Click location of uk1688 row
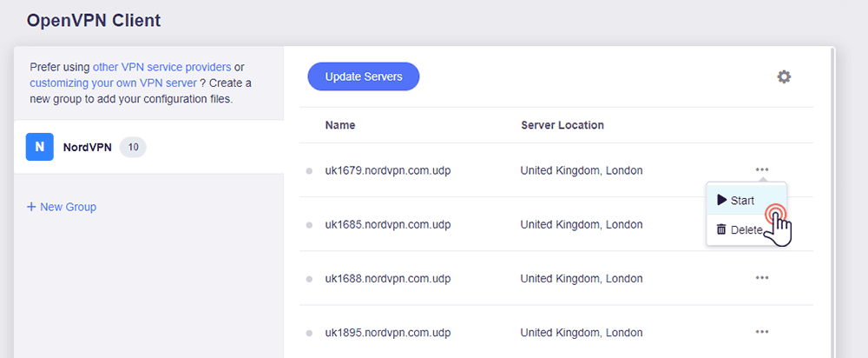This screenshot has width=868, height=358. pyautogui.click(x=582, y=279)
